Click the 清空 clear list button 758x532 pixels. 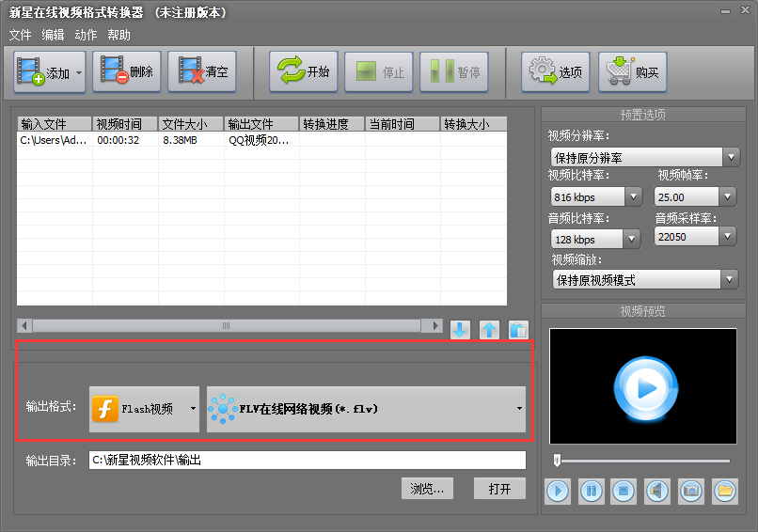(202, 71)
